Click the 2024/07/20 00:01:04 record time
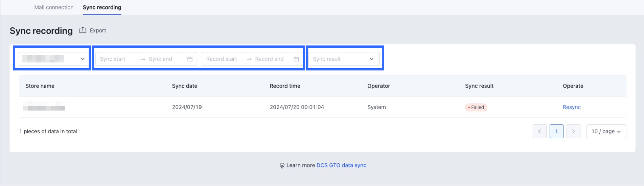The height and width of the screenshot is (186, 644). tap(297, 107)
